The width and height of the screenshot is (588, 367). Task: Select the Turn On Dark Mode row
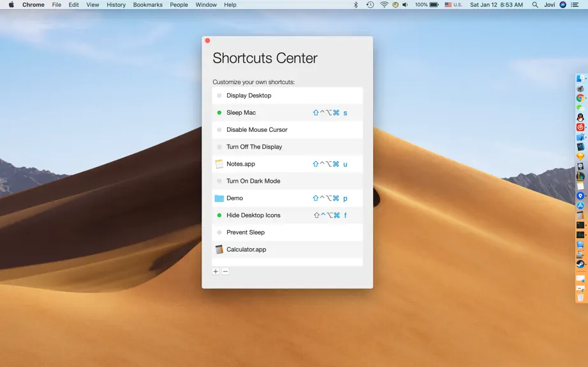click(287, 181)
